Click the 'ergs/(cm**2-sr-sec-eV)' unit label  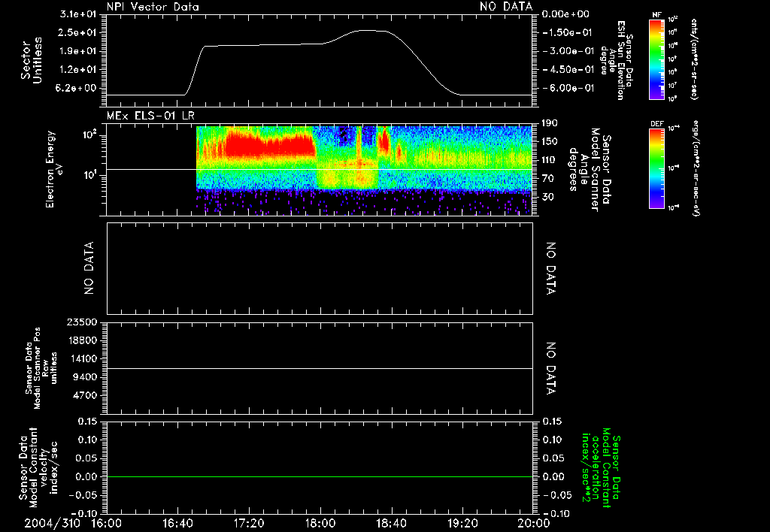(696, 168)
